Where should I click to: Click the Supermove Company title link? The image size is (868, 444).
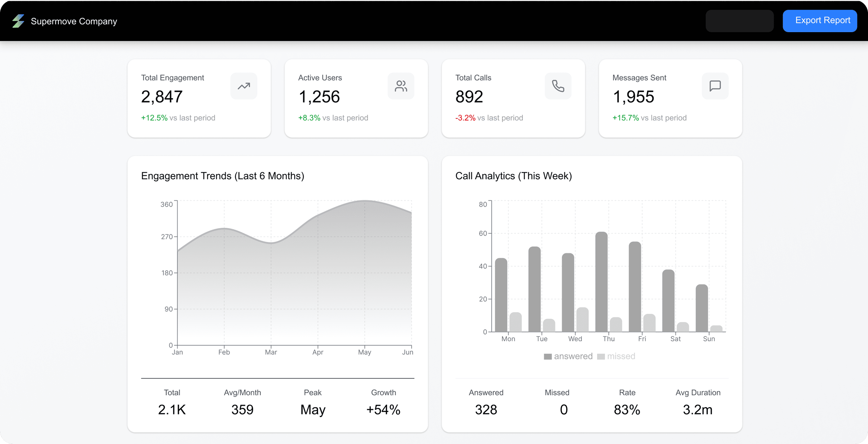click(x=74, y=21)
